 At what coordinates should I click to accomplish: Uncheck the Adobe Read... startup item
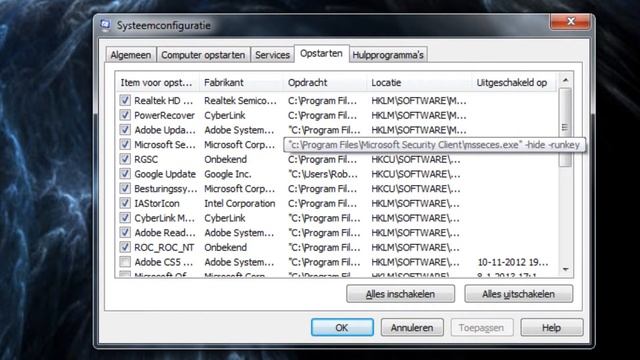pyautogui.click(x=125, y=233)
